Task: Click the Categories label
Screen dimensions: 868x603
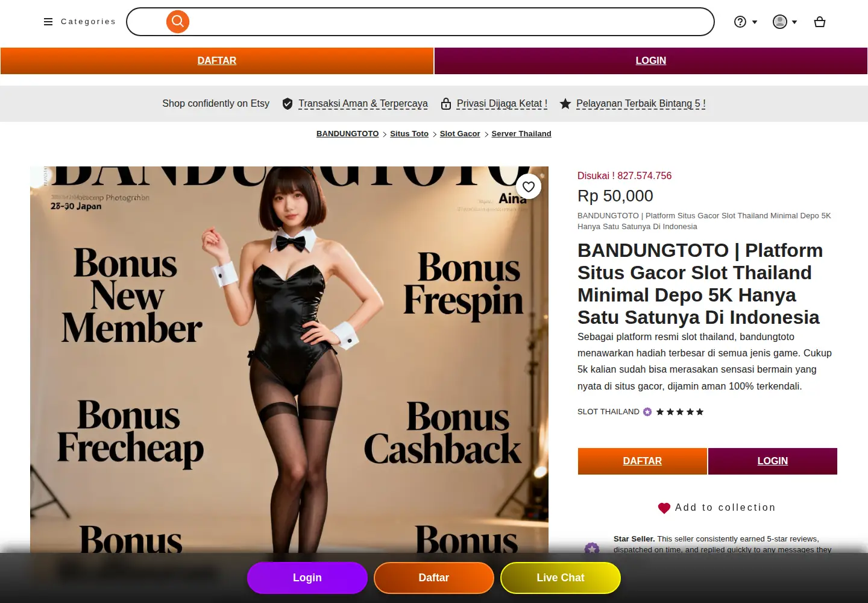Action: 88,22
